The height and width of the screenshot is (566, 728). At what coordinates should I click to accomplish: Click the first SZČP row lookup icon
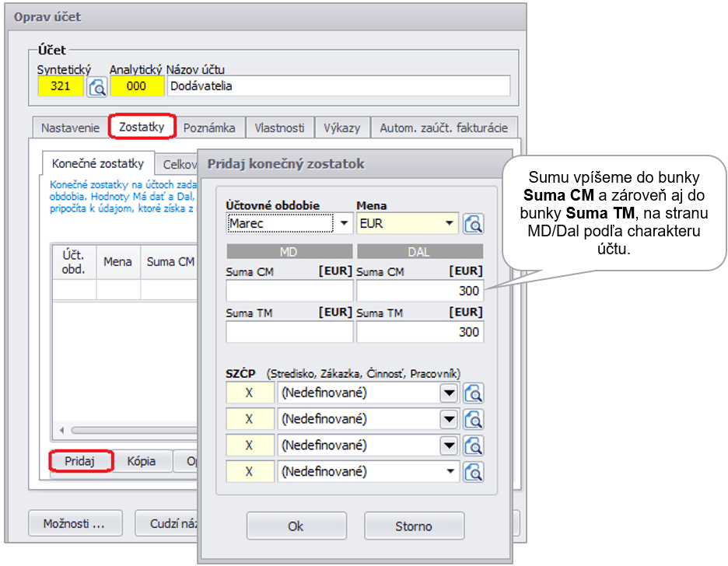click(x=473, y=393)
